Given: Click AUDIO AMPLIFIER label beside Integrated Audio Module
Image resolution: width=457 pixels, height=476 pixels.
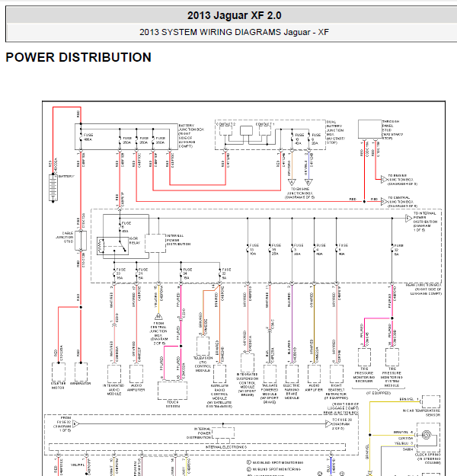Looking at the screenshot, I should pos(136,388).
